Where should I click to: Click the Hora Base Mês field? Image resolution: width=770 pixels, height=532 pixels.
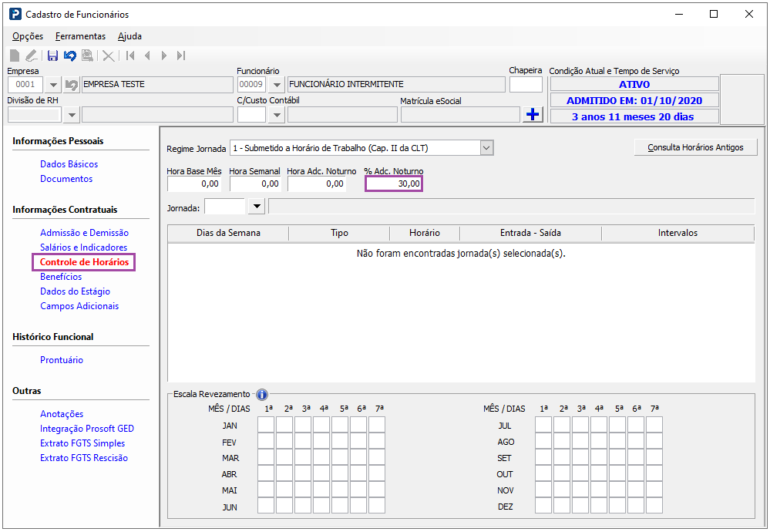(x=194, y=184)
